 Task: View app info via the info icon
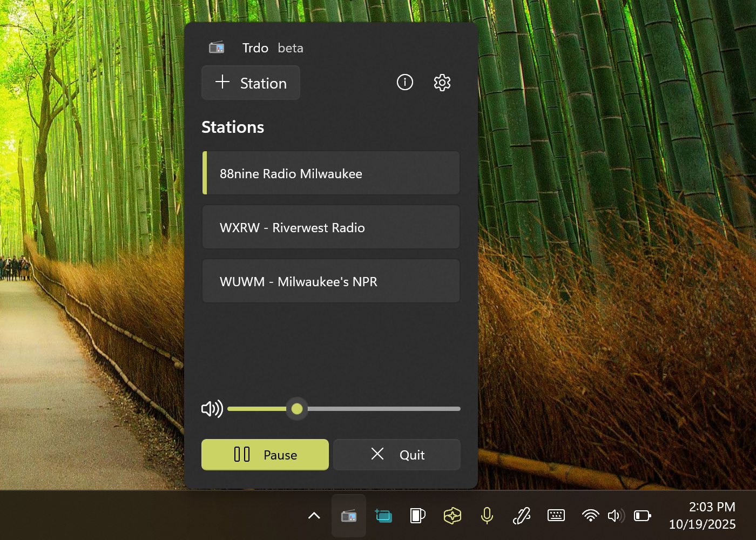[x=404, y=82]
